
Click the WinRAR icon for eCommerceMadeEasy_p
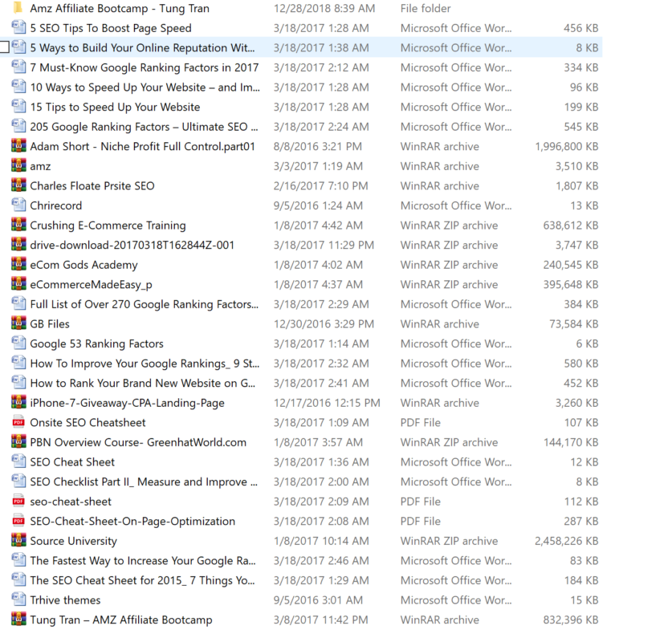(x=18, y=284)
